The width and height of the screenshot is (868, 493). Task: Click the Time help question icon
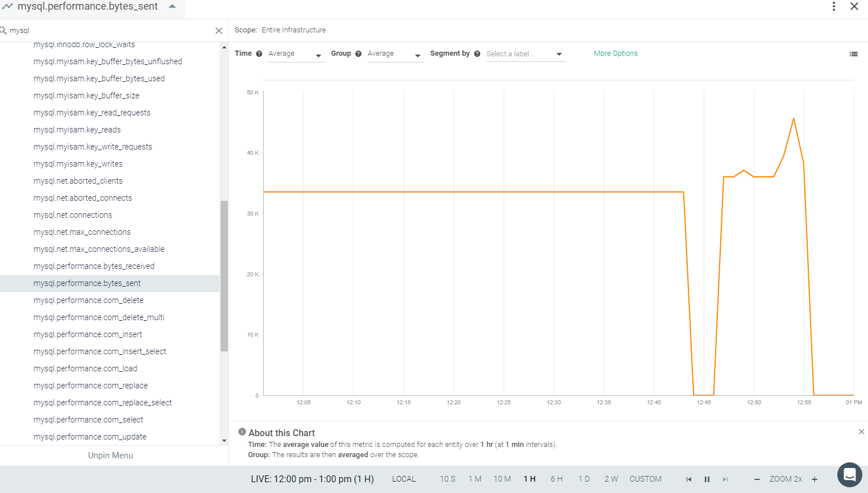click(x=259, y=54)
